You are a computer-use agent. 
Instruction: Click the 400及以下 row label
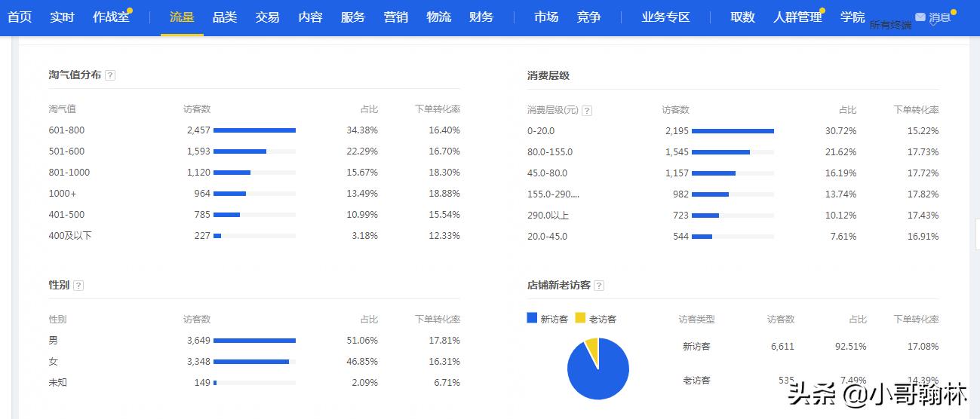(x=70, y=236)
